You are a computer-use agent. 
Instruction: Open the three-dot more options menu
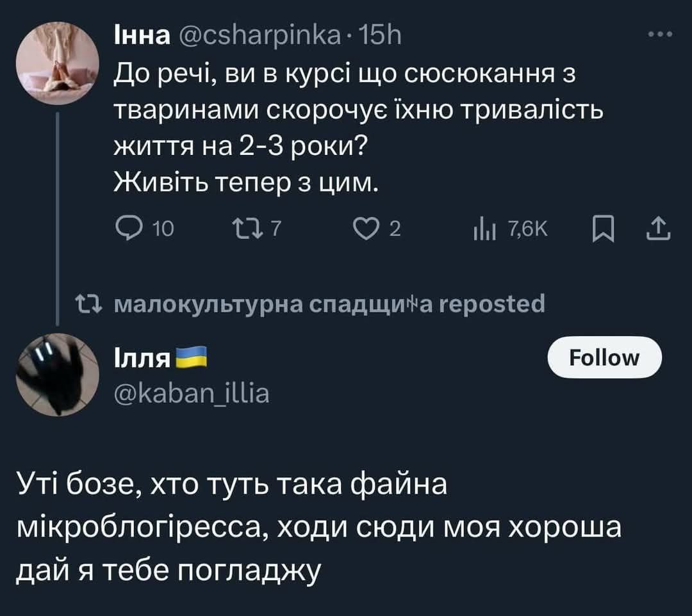tap(660, 34)
